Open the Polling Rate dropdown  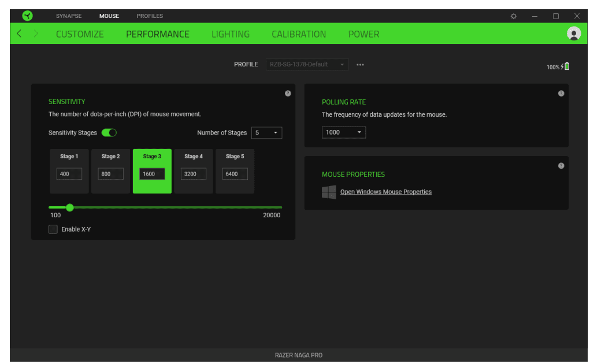343,132
